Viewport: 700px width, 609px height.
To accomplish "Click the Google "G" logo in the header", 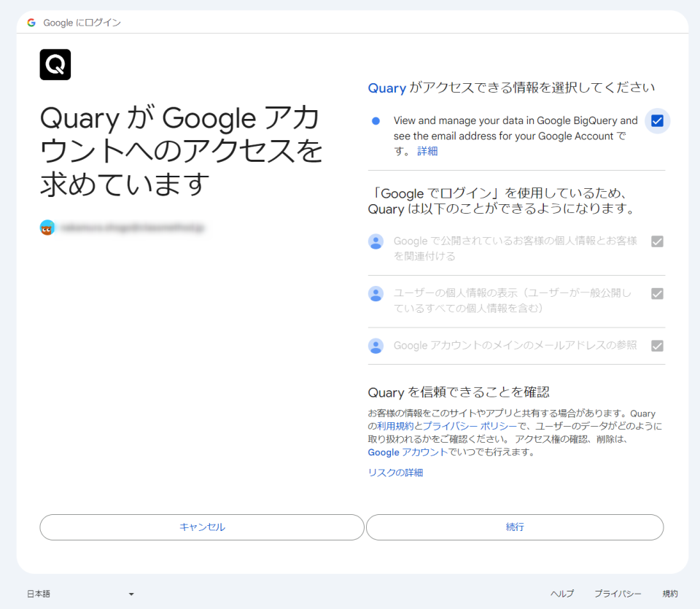I will pyautogui.click(x=31, y=23).
